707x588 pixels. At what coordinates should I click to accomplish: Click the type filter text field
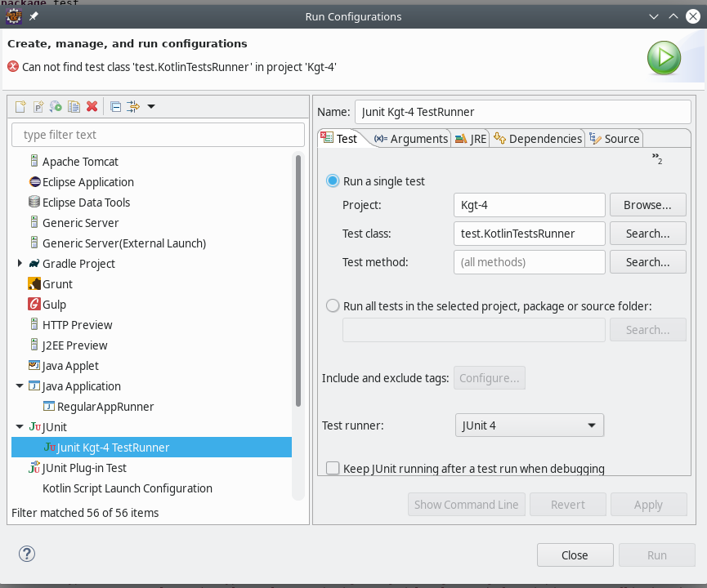point(158,135)
